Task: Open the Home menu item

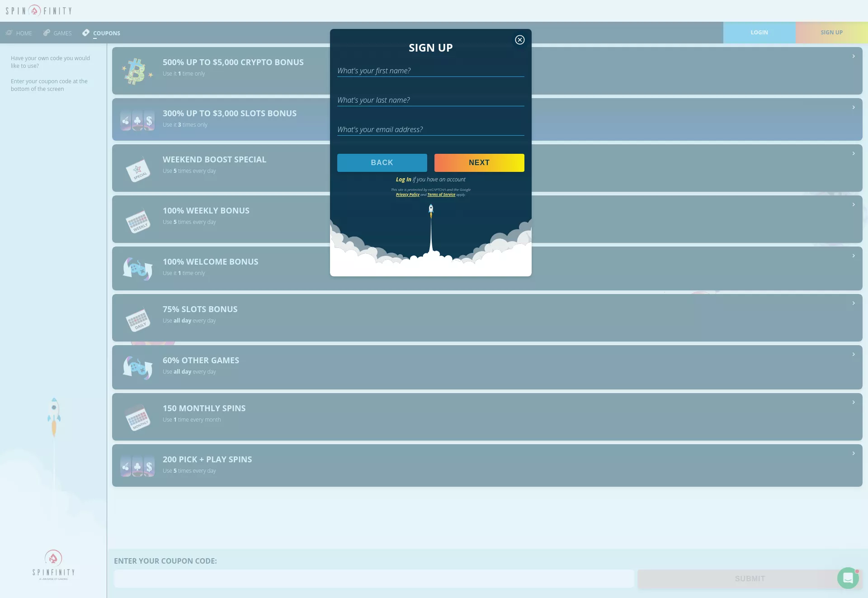Action: 19,33
